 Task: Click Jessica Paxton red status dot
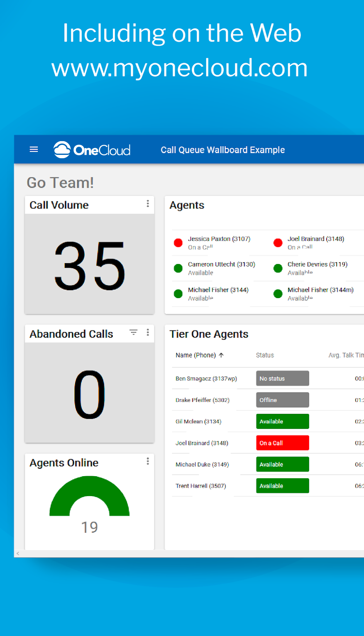pos(178,243)
